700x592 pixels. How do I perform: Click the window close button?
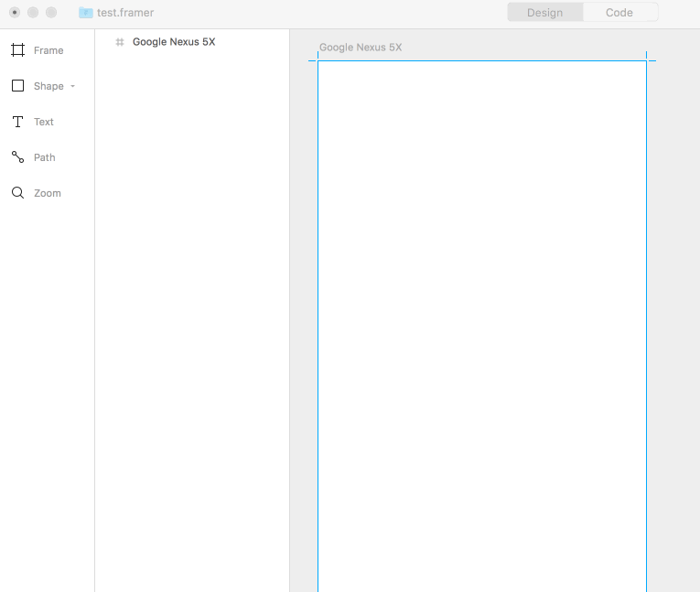pos(15,13)
